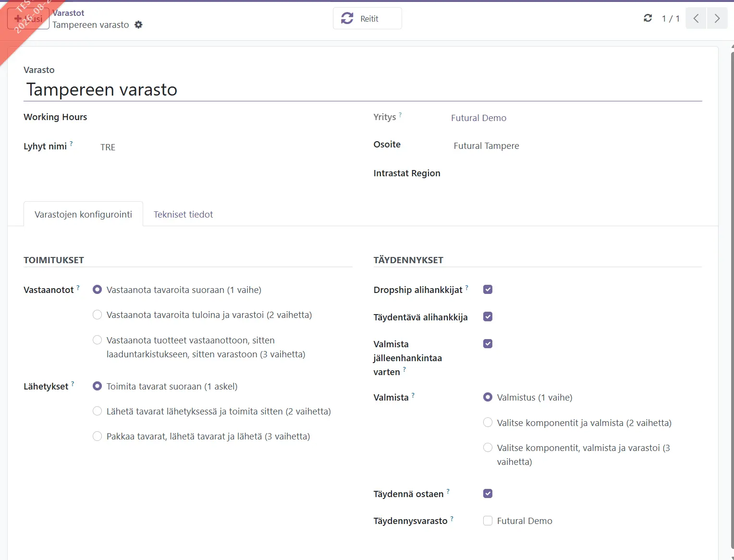Image resolution: width=734 pixels, height=560 pixels.
Task: Show help tooltip for Yritys
Action: [400, 115]
